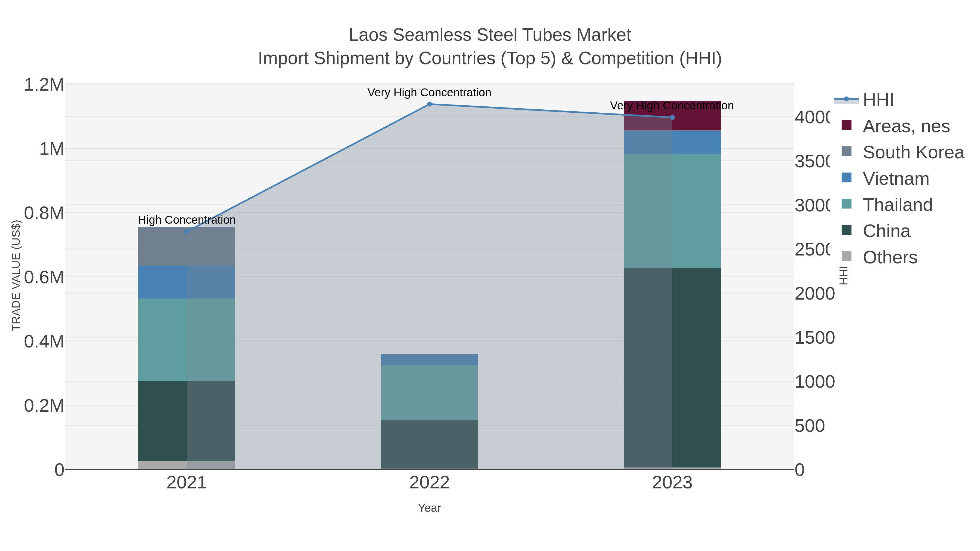Select the Vietnam segment of 2022 bar

pyautogui.click(x=430, y=360)
